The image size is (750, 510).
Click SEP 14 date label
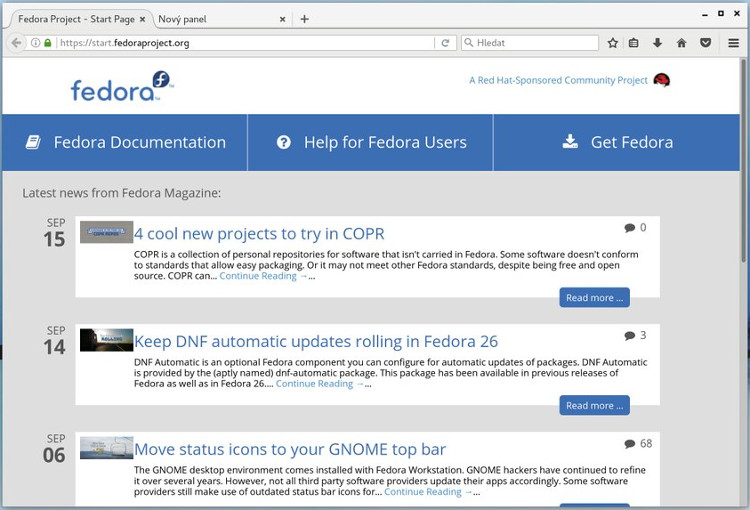coord(55,341)
